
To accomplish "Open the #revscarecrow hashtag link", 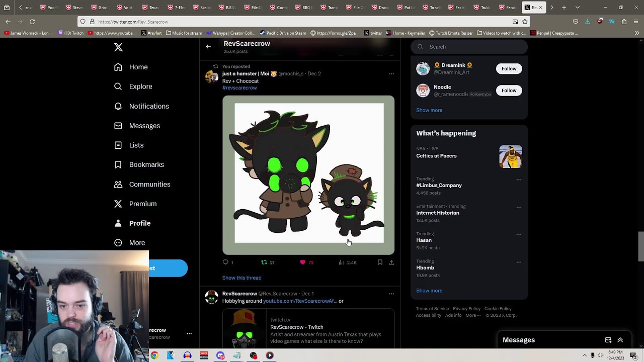I will (239, 88).
